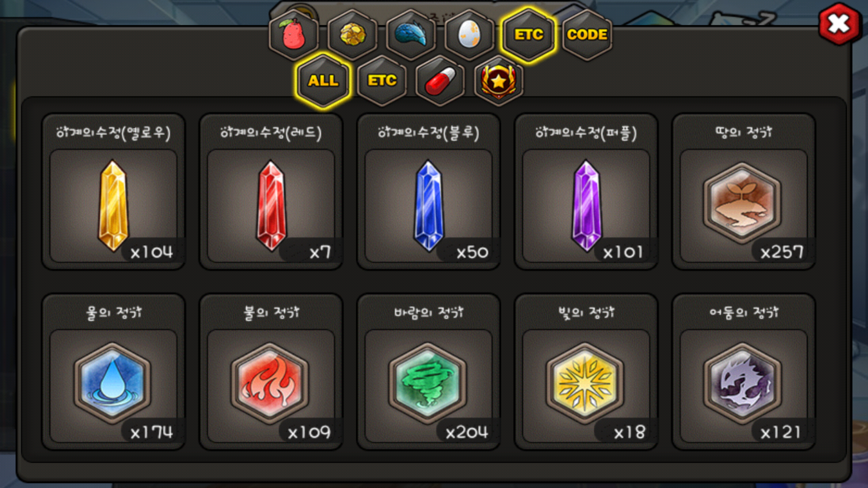Screen dimensions: 868x488
Task: Select the yellow crystal item x104
Action: [x=113, y=192]
